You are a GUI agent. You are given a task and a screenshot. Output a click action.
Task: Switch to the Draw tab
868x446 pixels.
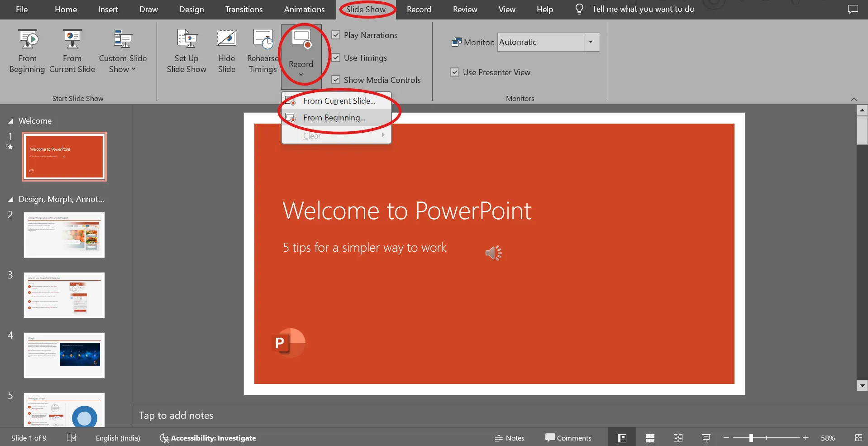(x=148, y=9)
